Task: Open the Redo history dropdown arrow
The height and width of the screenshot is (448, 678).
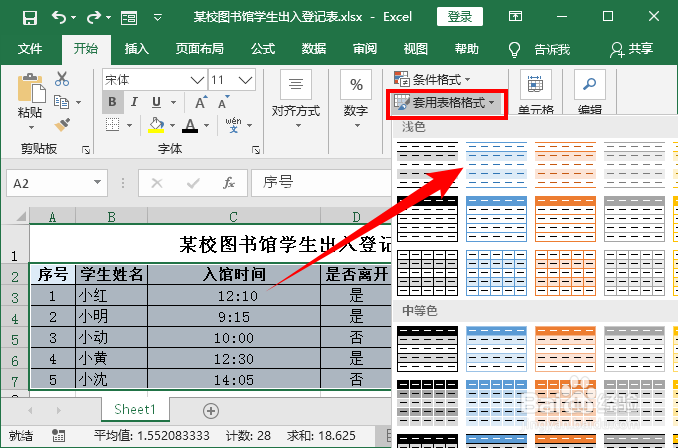Action: click(x=108, y=18)
